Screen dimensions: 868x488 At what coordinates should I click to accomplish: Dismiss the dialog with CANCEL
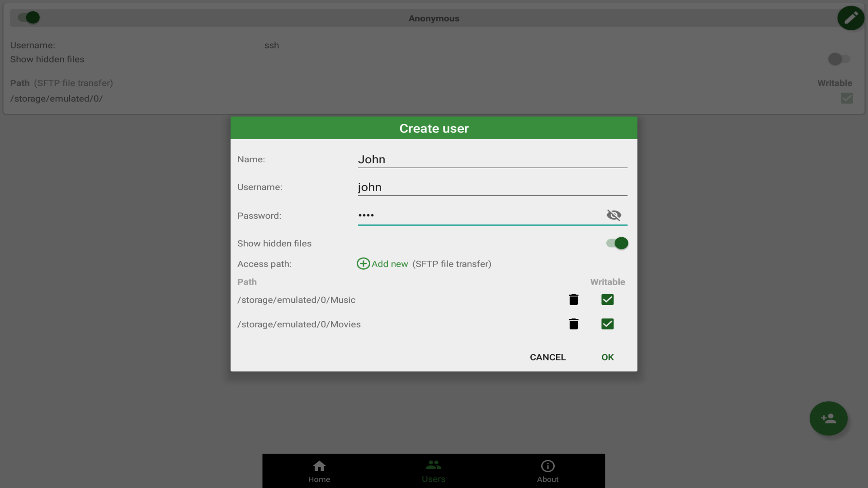coord(547,357)
